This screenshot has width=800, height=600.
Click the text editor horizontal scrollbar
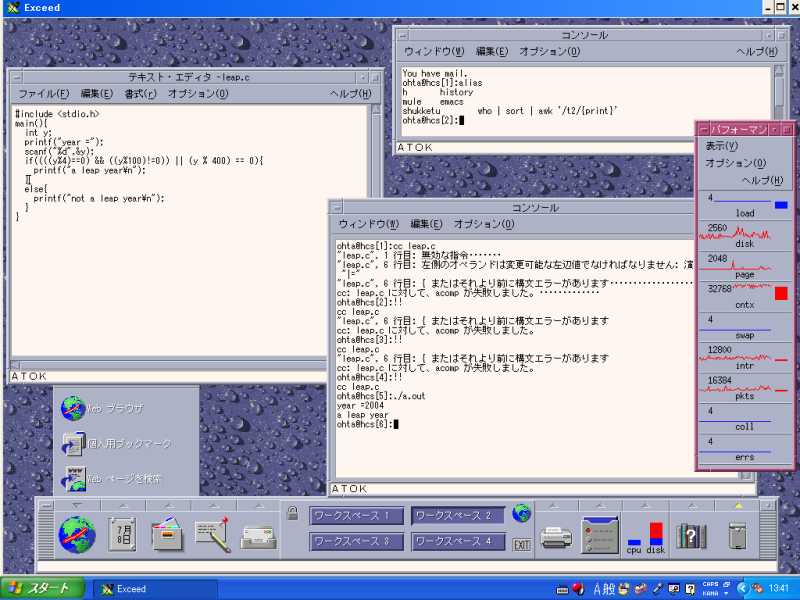pyautogui.click(x=168, y=365)
